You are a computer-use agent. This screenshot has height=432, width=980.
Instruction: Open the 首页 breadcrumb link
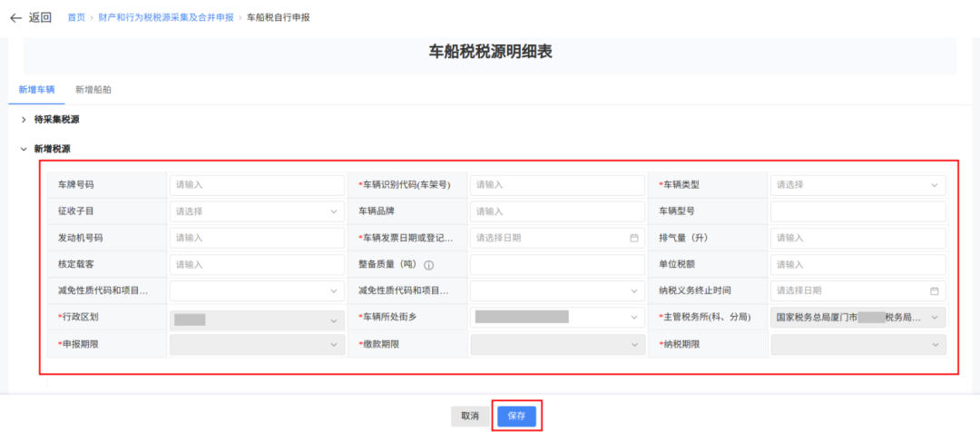(76, 17)
